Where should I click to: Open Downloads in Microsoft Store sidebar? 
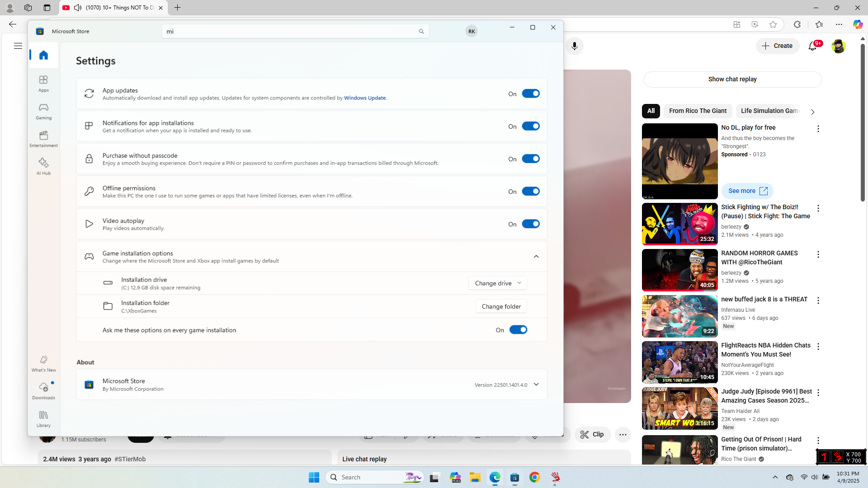[x=43, y=391]
